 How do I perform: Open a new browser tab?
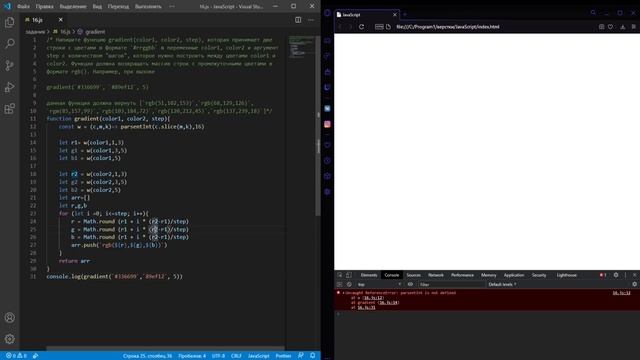pyautogui.click(x=405, y=15)
